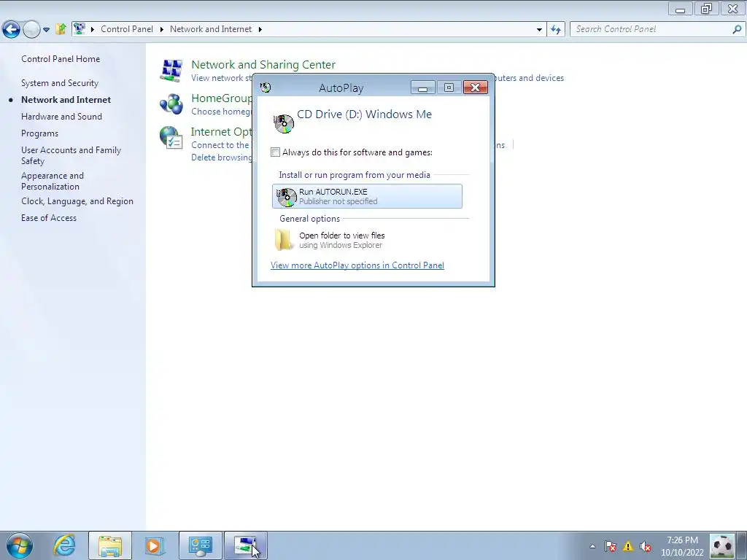The width and height of the screenshot is (747, 560).
Task: Click the search magnifier icon
Action: coord(737,29)
